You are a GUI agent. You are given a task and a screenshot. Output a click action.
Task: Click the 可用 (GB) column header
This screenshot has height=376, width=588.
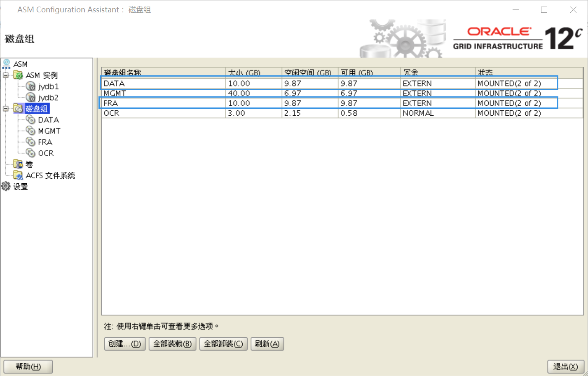click(369, 72)
